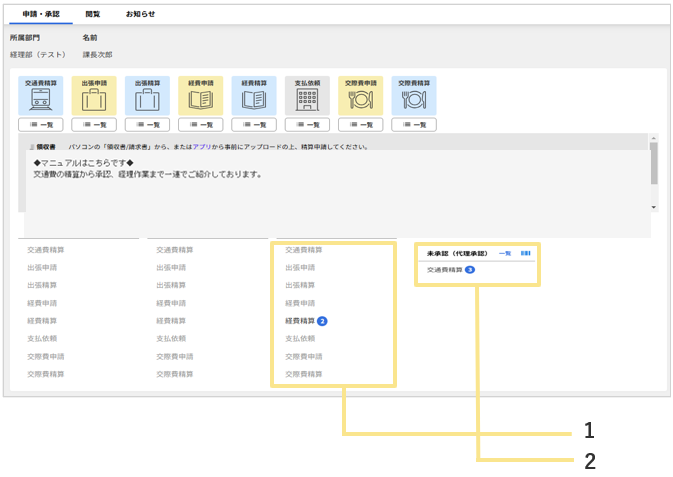
Task: Switch to the 閲覧 tab
Action: point(93,14)
